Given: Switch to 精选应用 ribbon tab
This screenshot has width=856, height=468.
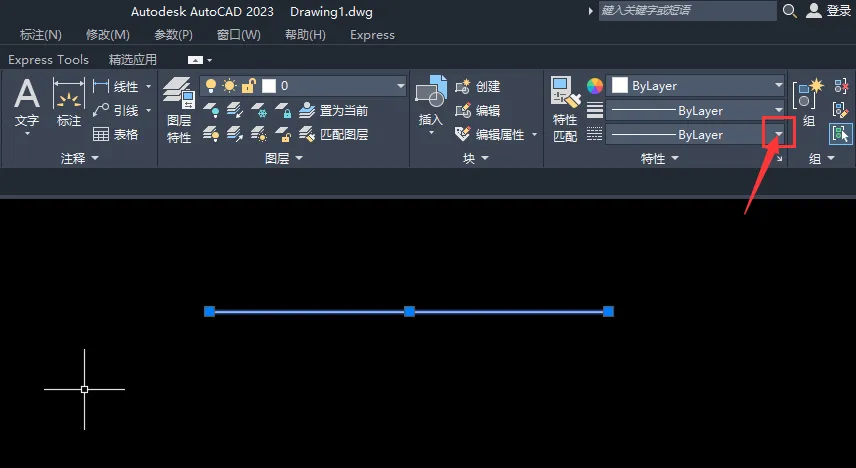Looking at the screenshot, I should coord(133,60).
